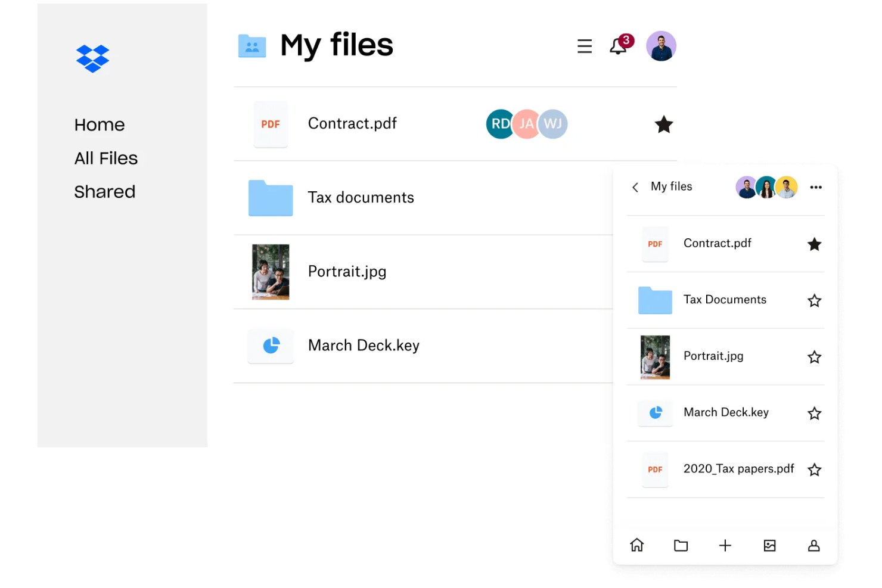Viewport: 882px width, 588px height.
Task: Click the Portrait.jpg thumbnail in main list
Action: point(271,272)
